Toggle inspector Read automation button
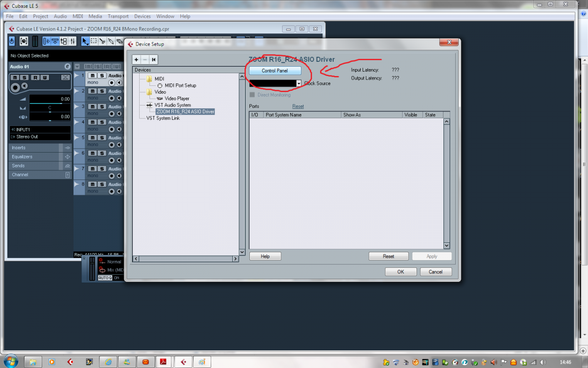The image size is (588, 368). (35, 78)
